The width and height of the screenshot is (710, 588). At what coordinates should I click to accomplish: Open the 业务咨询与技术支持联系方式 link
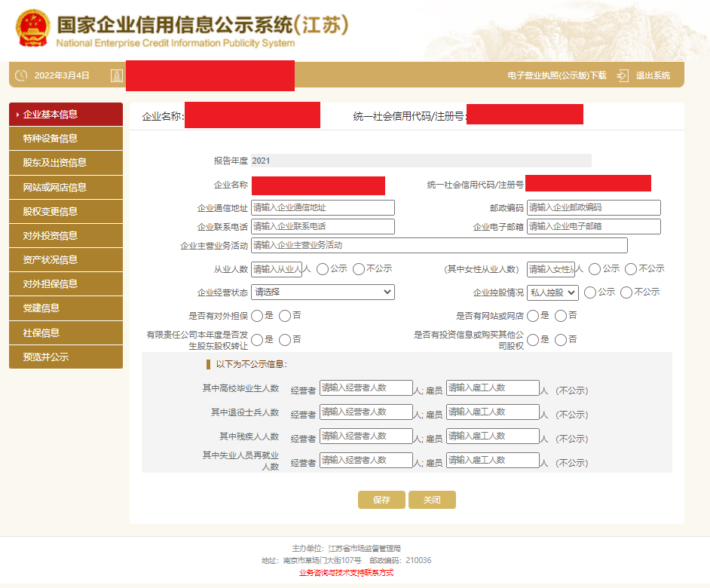point(346,573)
